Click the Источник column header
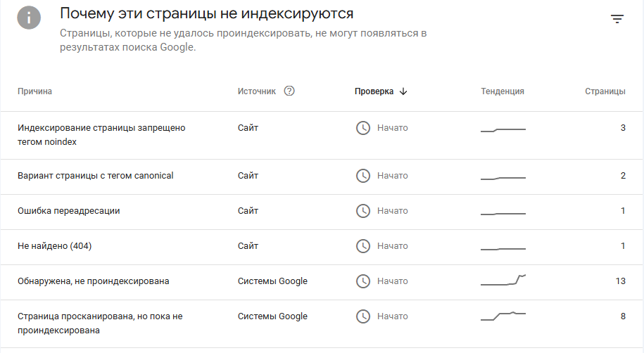This screenshot has width=644, height=353. click(x=257, y=91)
